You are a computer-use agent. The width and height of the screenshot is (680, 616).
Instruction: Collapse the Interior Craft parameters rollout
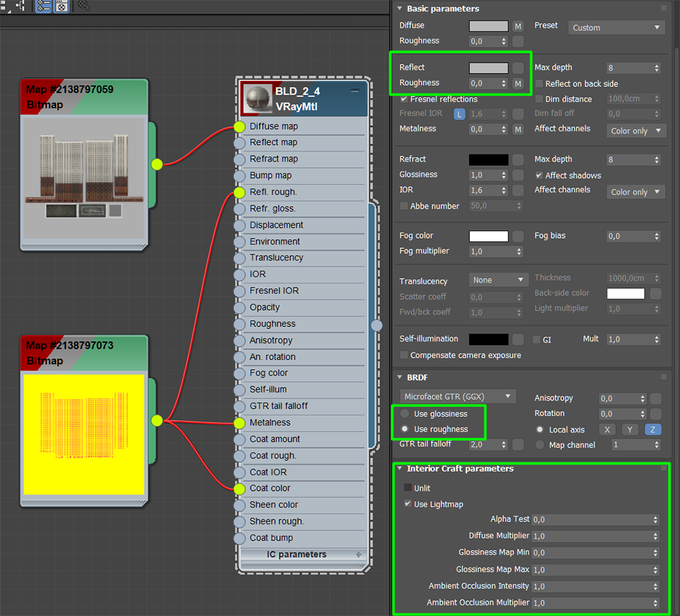tap(399, 468)
